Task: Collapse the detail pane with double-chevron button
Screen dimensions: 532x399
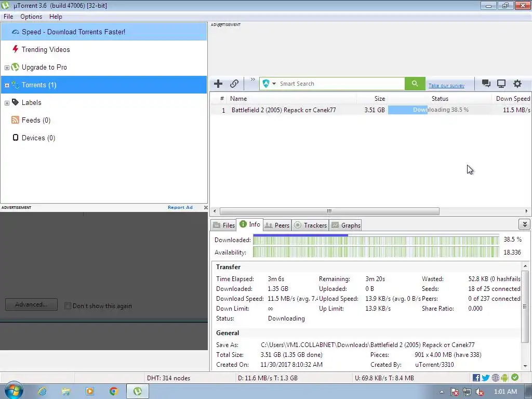Action: click(525, 224)
